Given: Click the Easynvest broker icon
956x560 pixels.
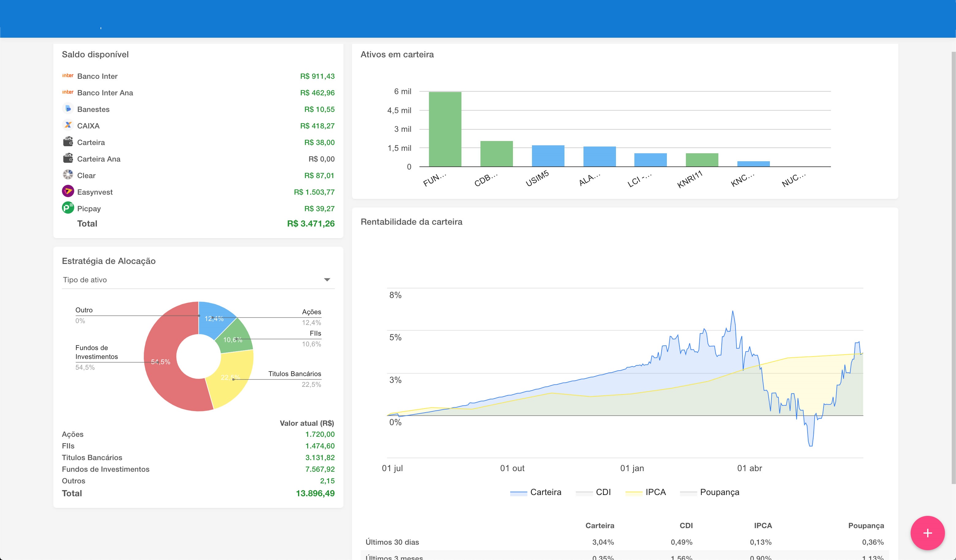Looking at the screenshot, I should (x=68, y=192).
